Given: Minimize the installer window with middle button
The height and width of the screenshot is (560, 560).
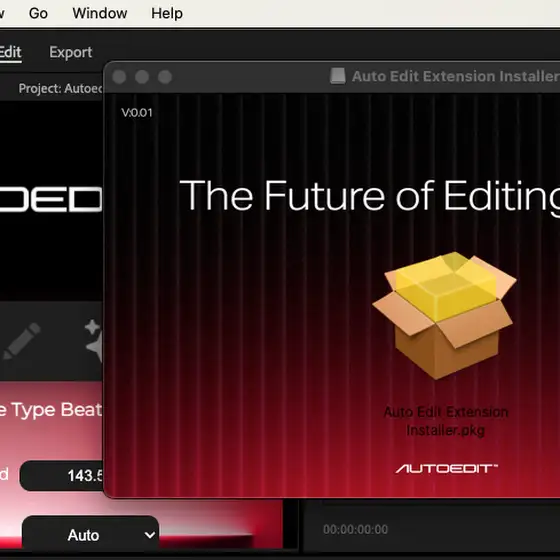Looking at the screenshot, I should tap(142, 77).
